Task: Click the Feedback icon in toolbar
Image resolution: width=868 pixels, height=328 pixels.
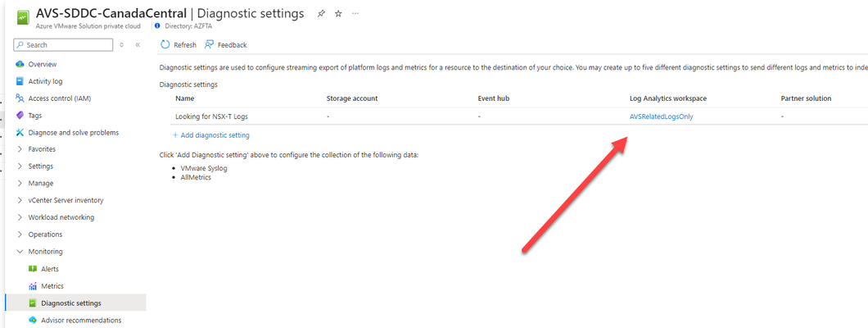Action: tap(210, 45)
